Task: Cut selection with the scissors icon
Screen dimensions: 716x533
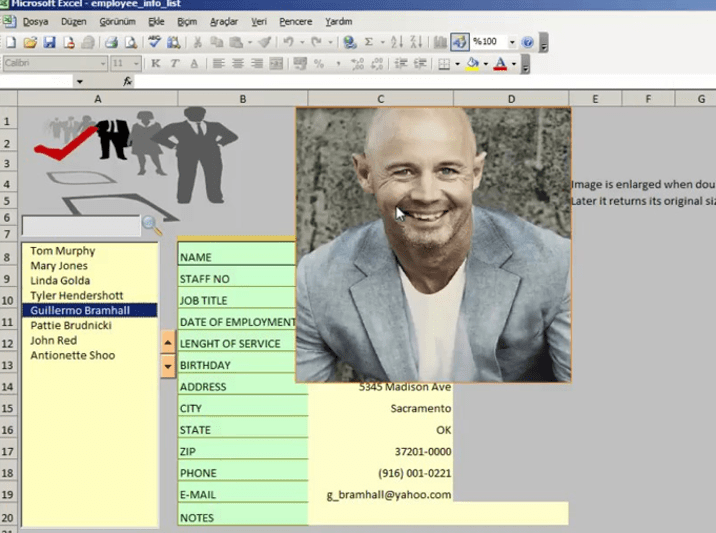Action: click(x=197, y=42)
